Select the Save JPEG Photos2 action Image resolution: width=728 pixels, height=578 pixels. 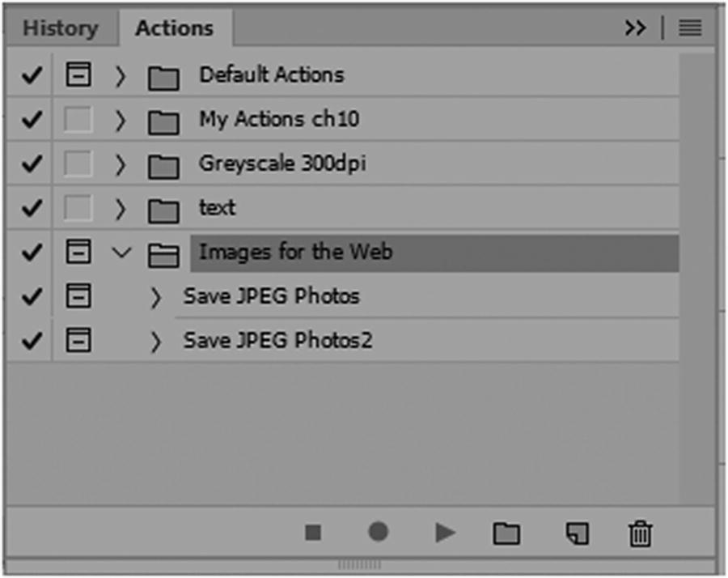277,341
